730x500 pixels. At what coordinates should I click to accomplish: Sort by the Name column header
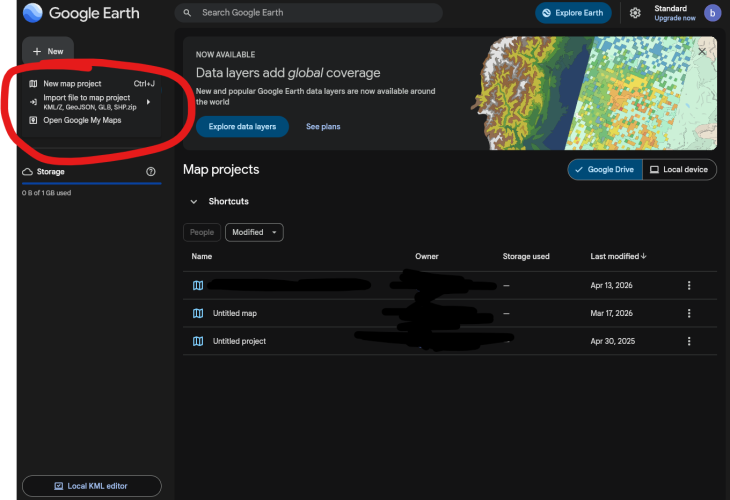tap(202, 257)
